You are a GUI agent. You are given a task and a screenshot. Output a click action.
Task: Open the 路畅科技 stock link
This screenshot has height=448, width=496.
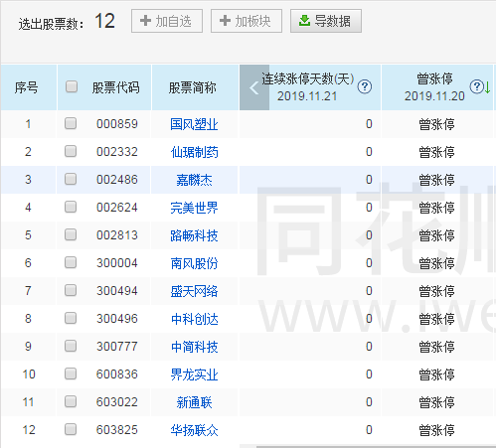tap(194, 235)
